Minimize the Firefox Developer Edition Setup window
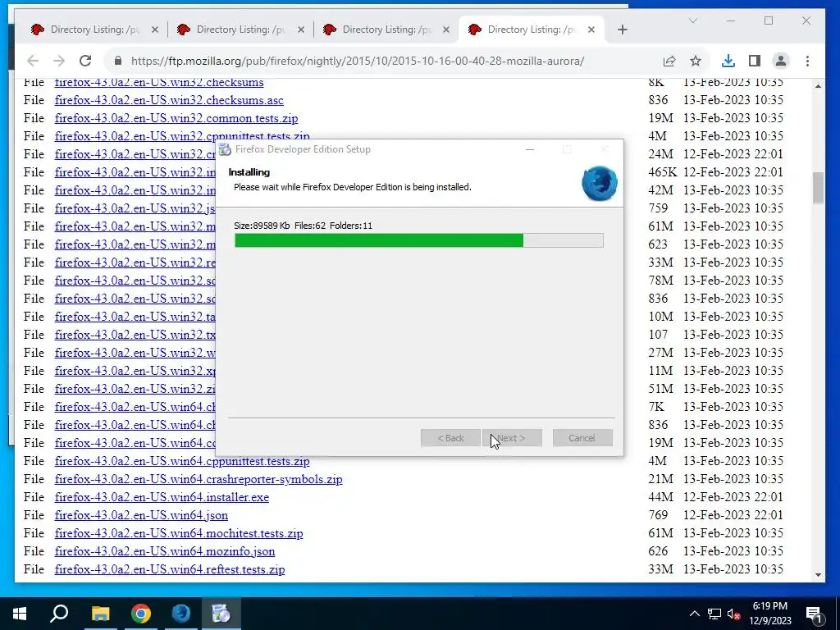The width and height of the screenshot is (840, 630). pyautogui.click(x=530, y=149)
